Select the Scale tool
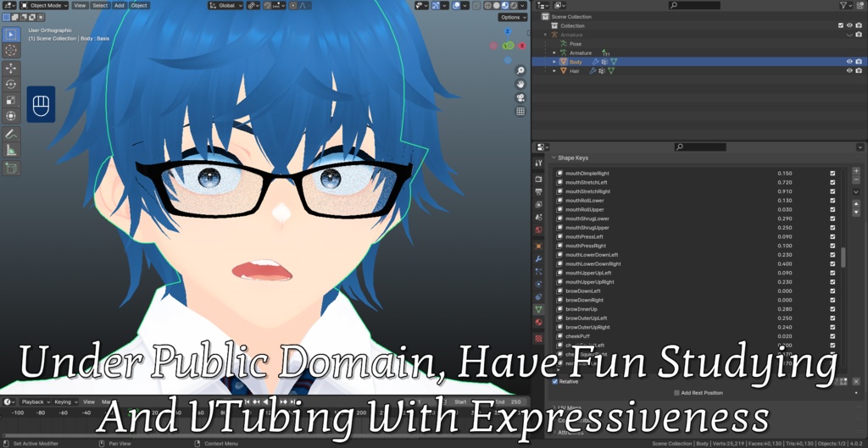 point(11,100)
